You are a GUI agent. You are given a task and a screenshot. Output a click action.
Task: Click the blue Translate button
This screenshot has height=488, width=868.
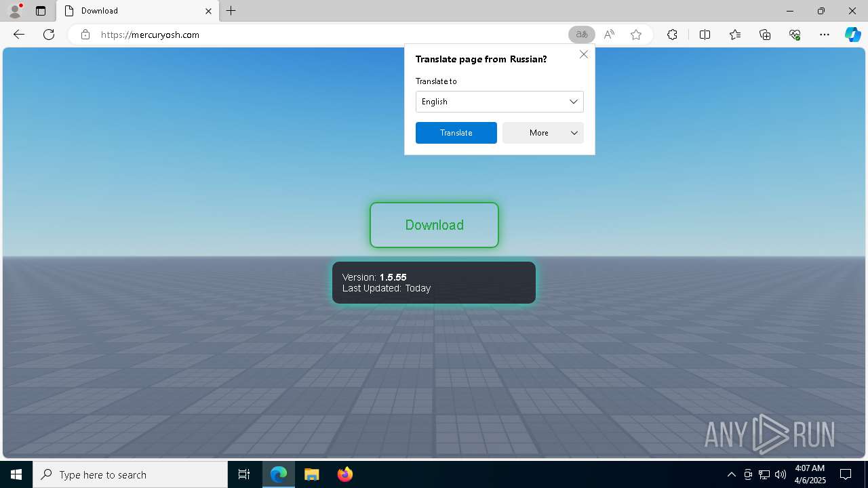click(456, 133)
